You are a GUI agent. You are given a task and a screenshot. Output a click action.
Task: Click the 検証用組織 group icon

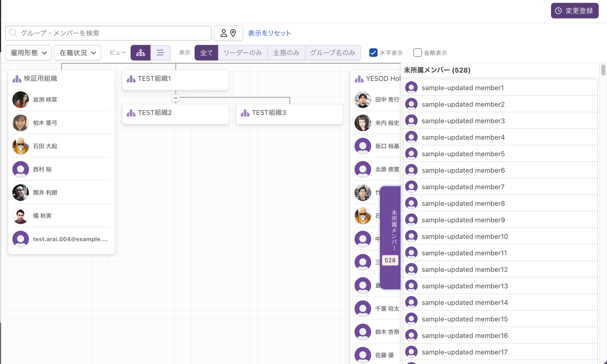click(17, 79)
